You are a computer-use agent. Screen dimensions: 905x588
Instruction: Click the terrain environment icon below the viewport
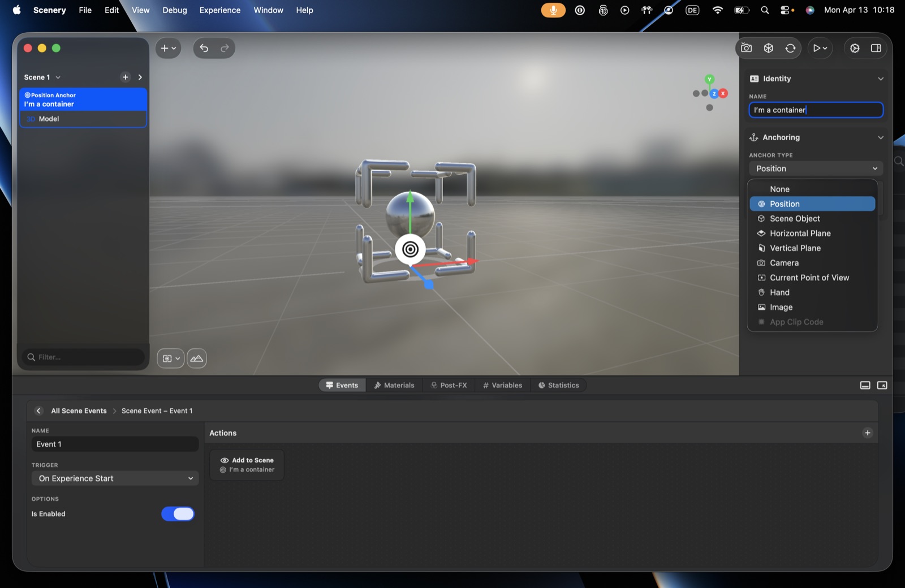click(x=197, y=358)
